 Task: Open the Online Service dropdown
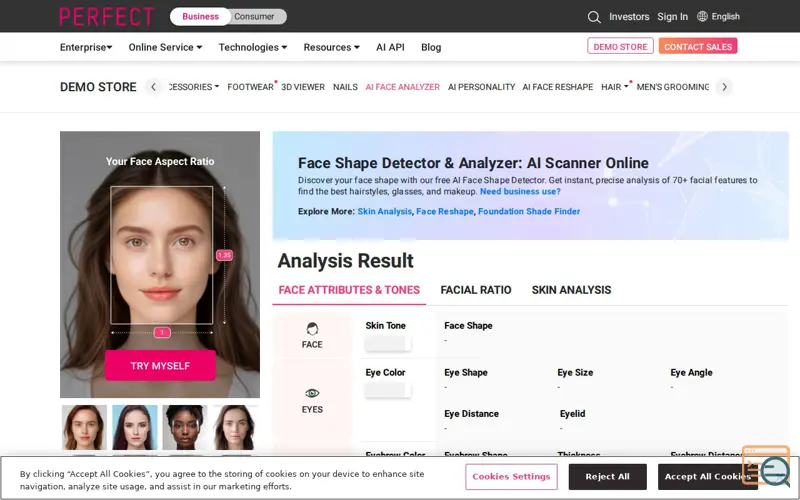coord(165,47)
